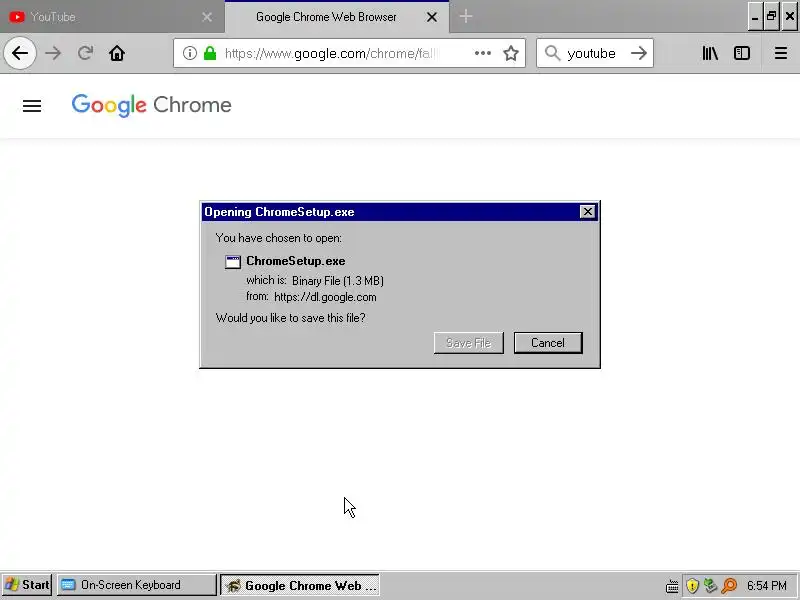The image size is (800, 600).
Task: Click the Binary File (1.3 MB) text
Action: (338, 281)
